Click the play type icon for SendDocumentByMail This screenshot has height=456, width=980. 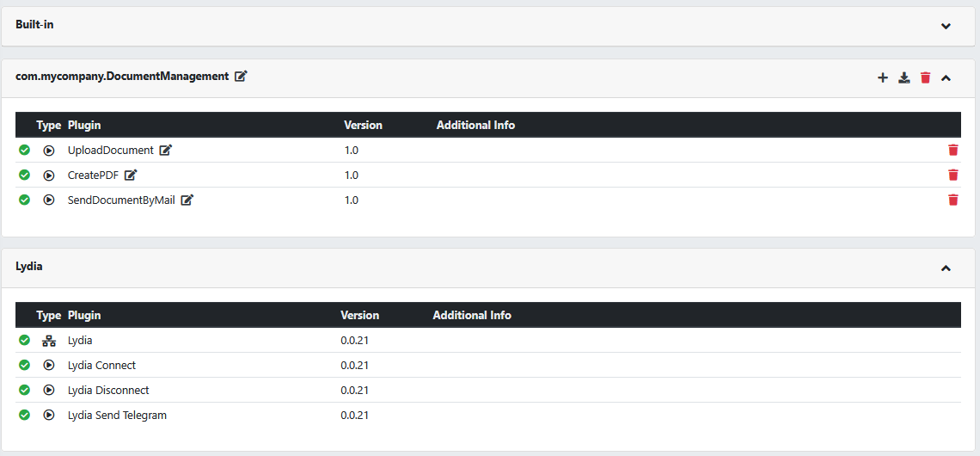pos(49,200)
